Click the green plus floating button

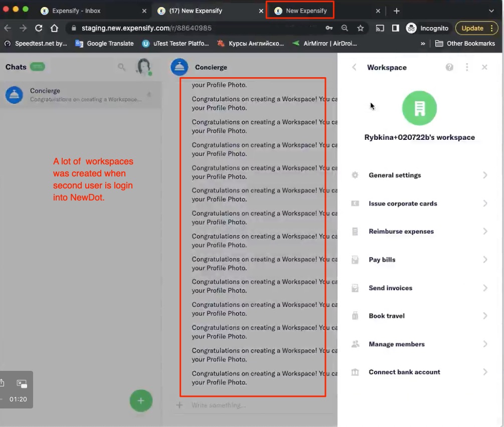[141, 400]
